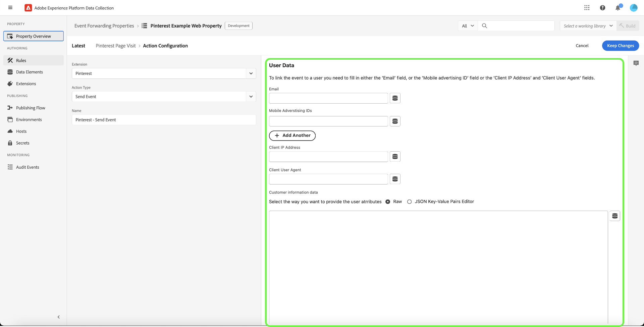The height and width of the screenshot is (327, 644).
Task: Click the Keep Changes button
Action: pos(621,46)
